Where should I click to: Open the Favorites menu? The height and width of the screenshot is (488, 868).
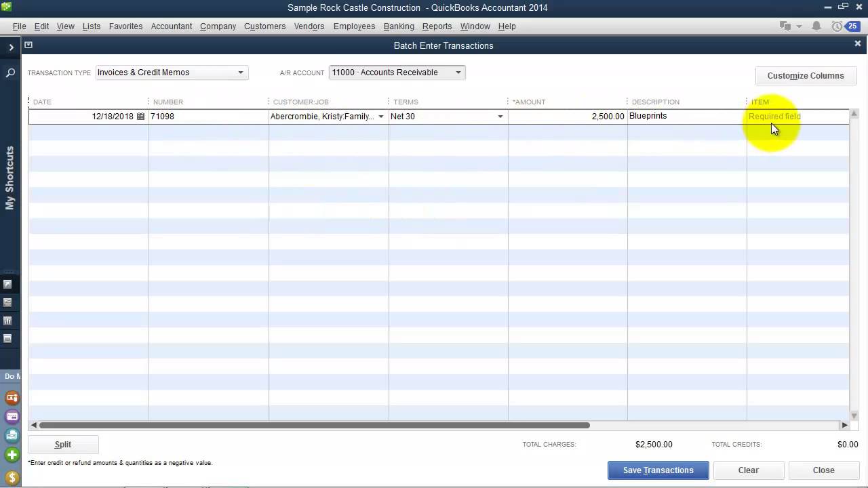125,26
